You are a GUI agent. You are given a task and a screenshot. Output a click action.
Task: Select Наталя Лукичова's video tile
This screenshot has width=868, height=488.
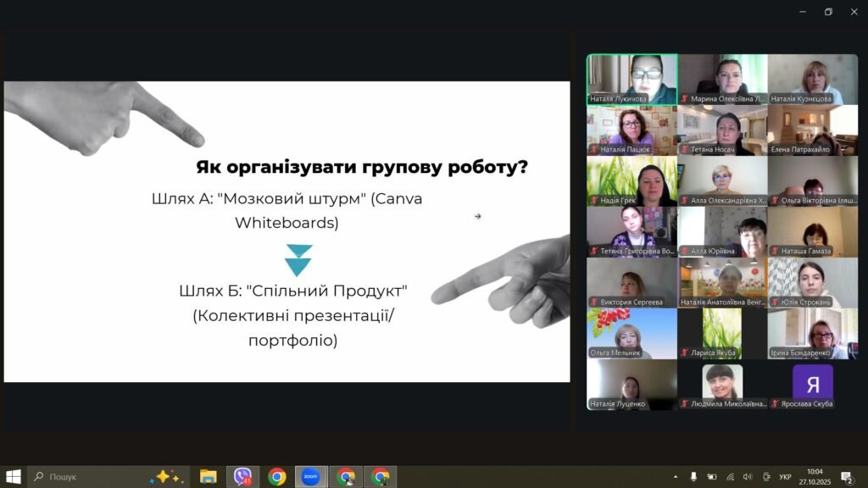pyautogui.click(x=632, y=79)
